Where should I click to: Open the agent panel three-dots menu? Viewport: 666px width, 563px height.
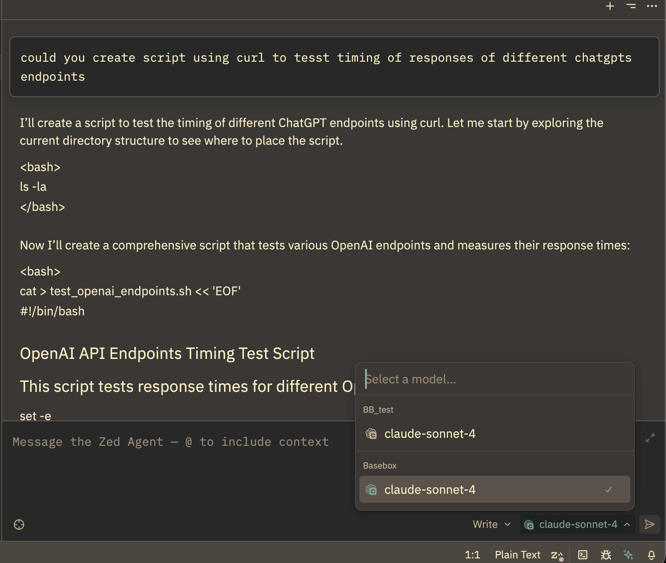(652, 6)
